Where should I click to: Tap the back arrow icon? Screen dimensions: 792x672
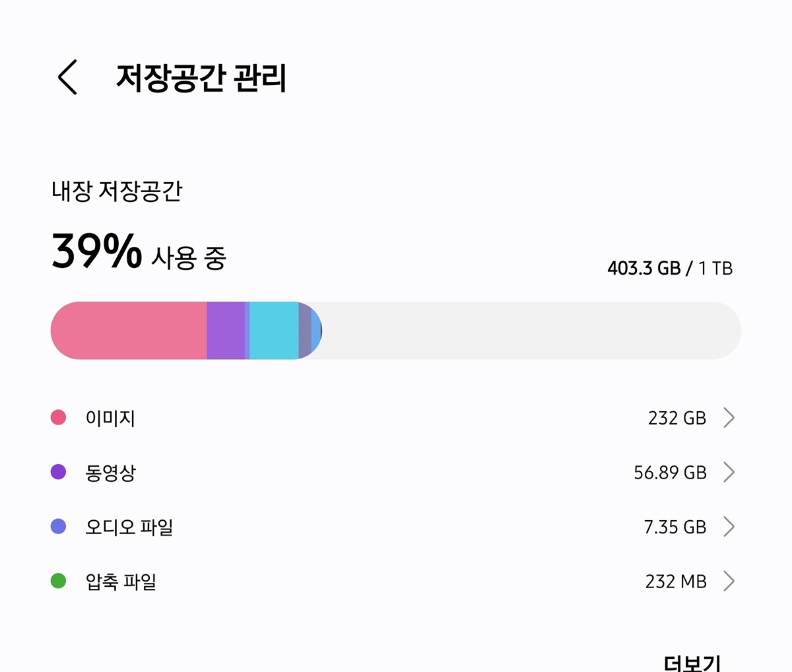coord(68,77)
